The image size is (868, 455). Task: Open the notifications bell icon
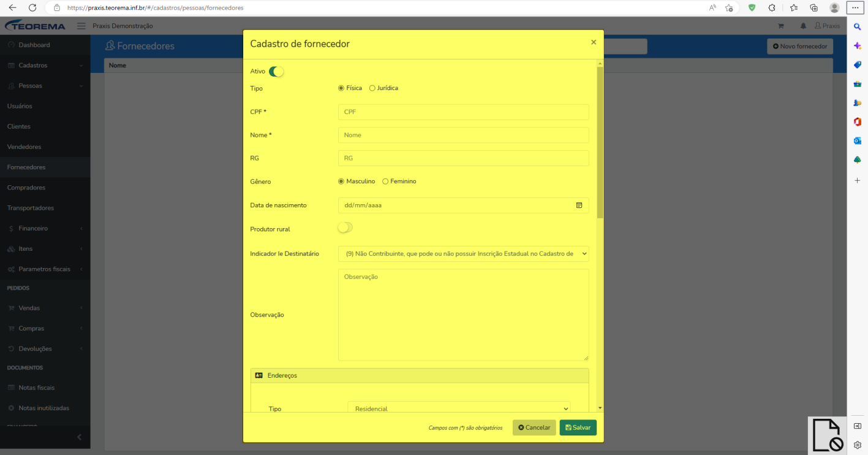point(803,26)
